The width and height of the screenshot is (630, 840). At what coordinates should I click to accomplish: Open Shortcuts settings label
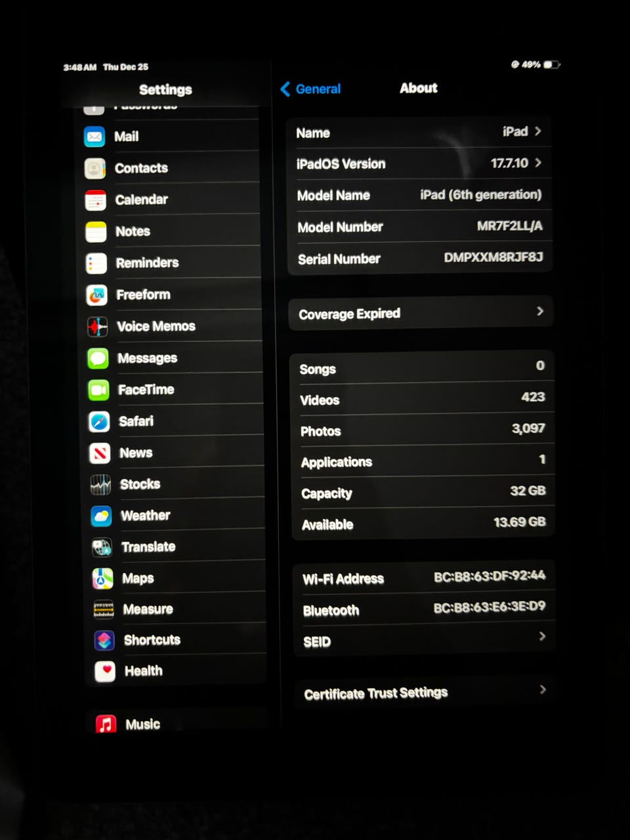point(152,640)
